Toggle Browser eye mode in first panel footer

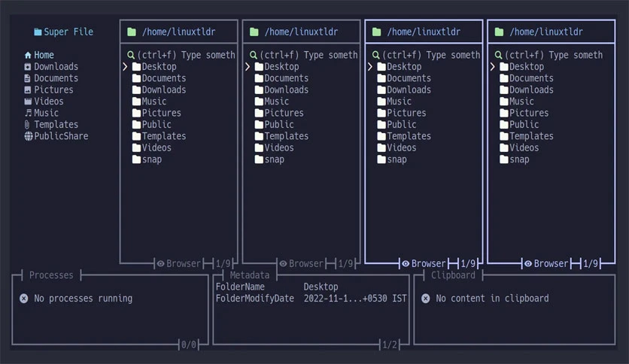(x=160, y=263)
